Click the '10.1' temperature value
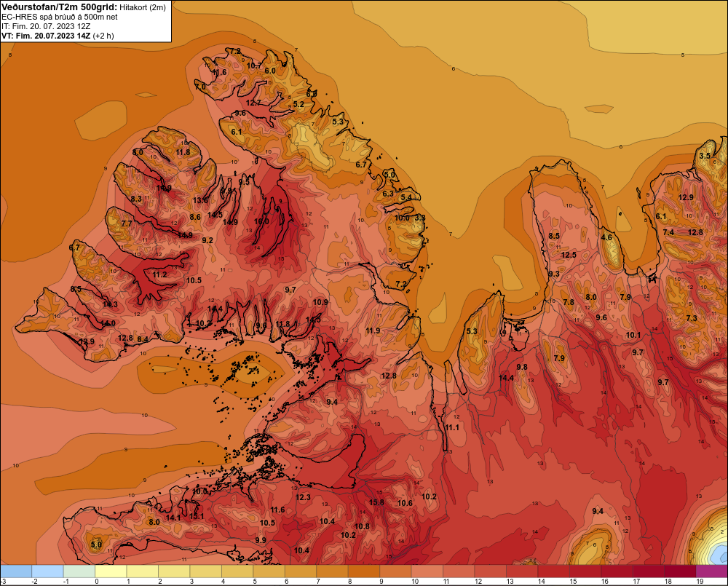 [633, 336]
